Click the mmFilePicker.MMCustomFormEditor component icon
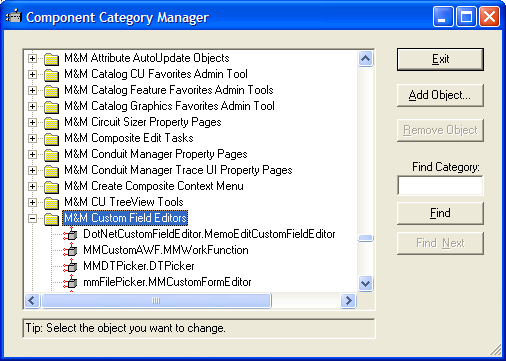The height and width of the screenshot is (361, 506). 70,282
